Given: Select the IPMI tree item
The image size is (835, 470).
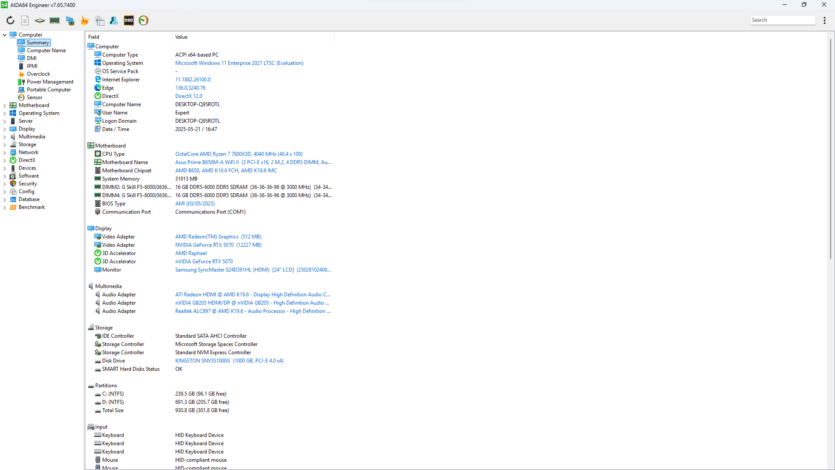Looking at the screenshot, I should coord(32,66).
